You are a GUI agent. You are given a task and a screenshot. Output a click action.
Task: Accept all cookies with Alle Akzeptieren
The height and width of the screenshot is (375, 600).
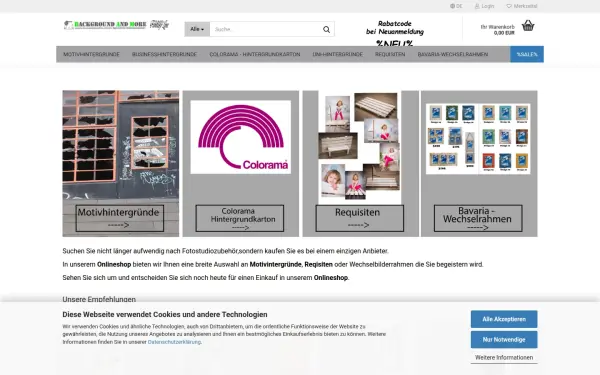click(x=504, y=319)
